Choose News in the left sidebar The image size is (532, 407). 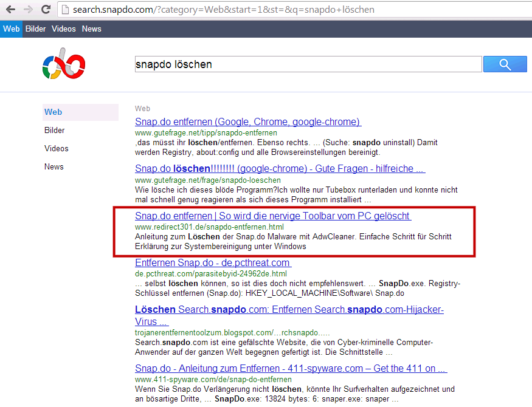(x=54, y=166)
